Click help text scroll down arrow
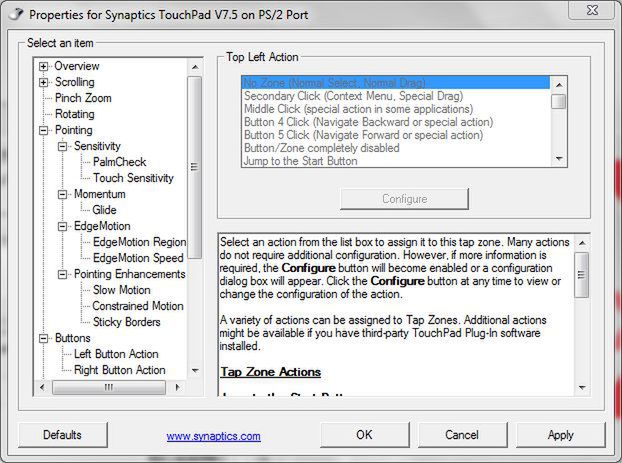Screen dimensions: 622x463 [x=582, y=387]
